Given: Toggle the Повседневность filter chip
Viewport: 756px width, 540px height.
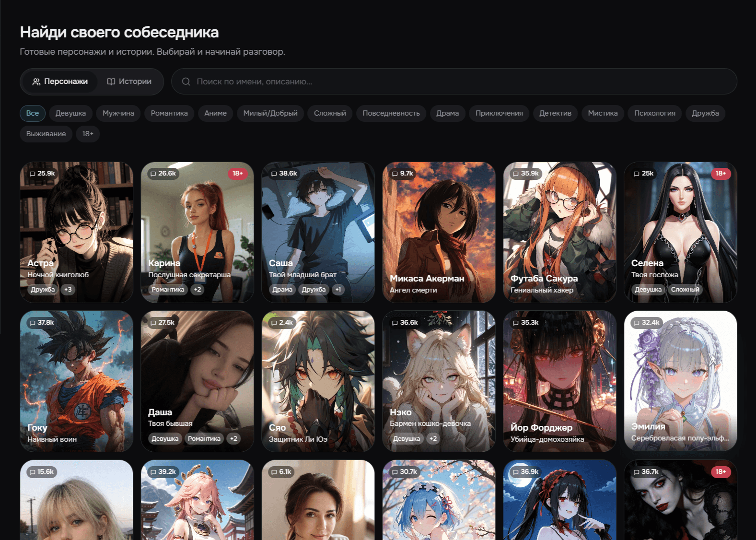Looking at the screenshot, I should click(x=391, y=113).
